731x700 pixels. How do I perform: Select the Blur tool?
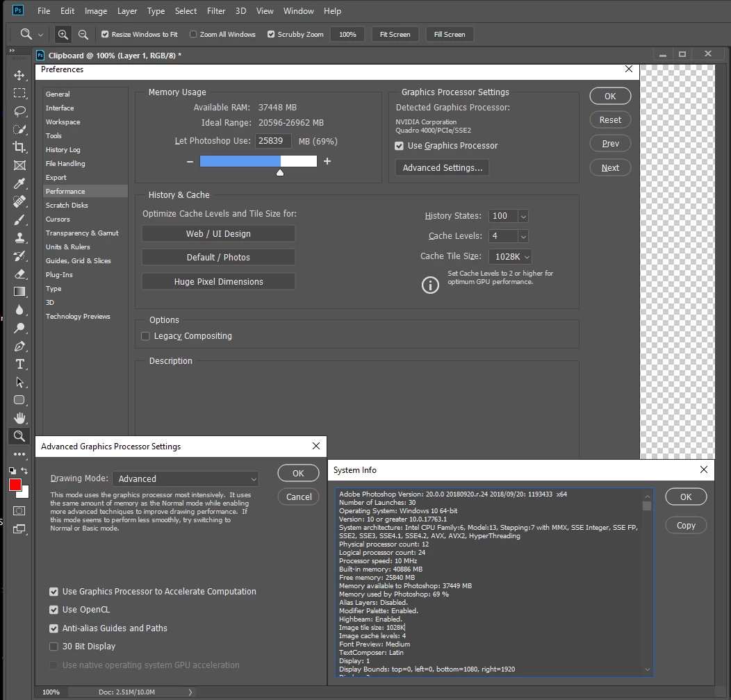19,310
